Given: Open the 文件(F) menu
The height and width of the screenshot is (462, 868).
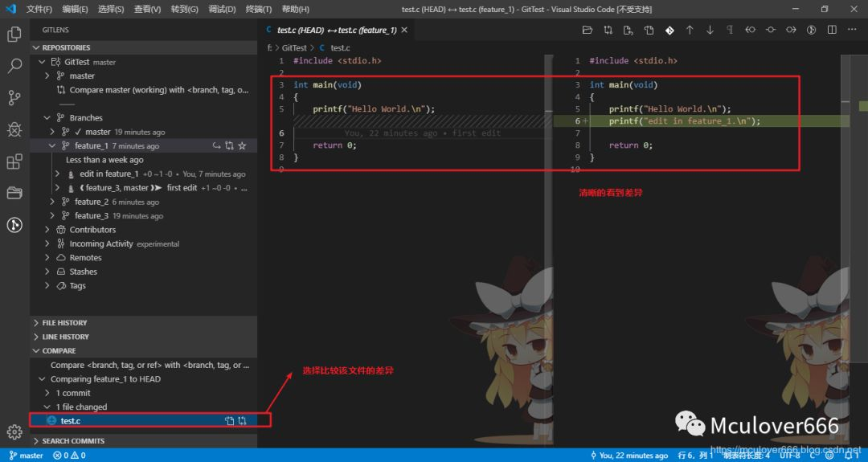Looking at the screenshot, I should point(39,9).
